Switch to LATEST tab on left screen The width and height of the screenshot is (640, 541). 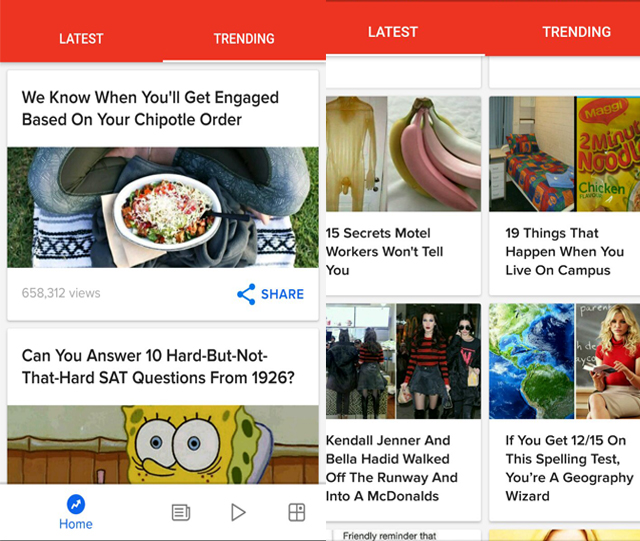81,39
